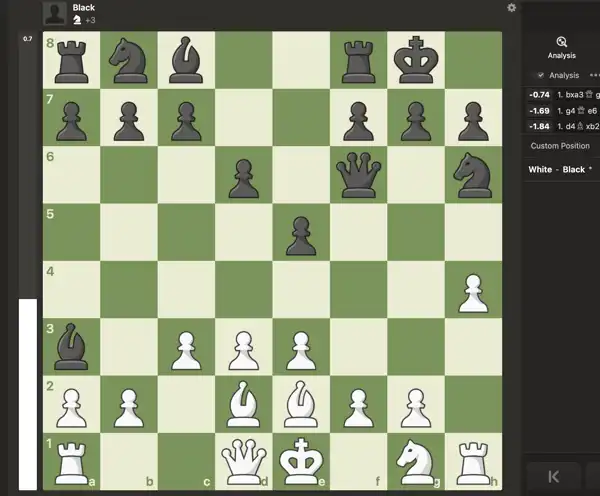Image resolution: width=600 pixels, height=496 pixels.
Task: Open the three-dot analysis options menu
Action: 594,75
